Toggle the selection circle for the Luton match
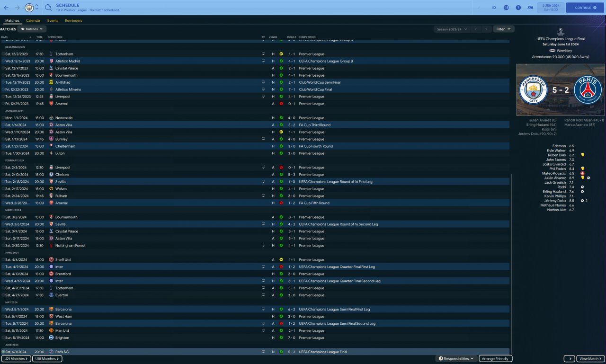The image size is (606, 364). pos(3,153)
